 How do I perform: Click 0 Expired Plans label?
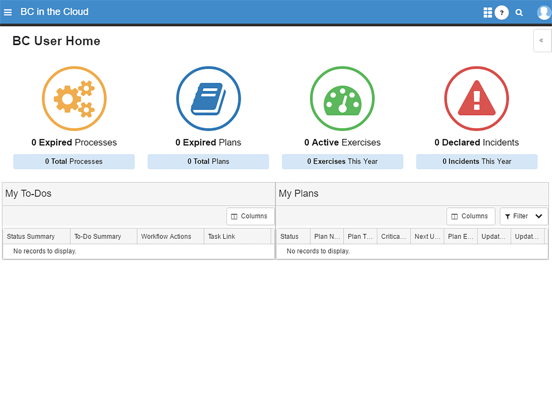[208, 142]
